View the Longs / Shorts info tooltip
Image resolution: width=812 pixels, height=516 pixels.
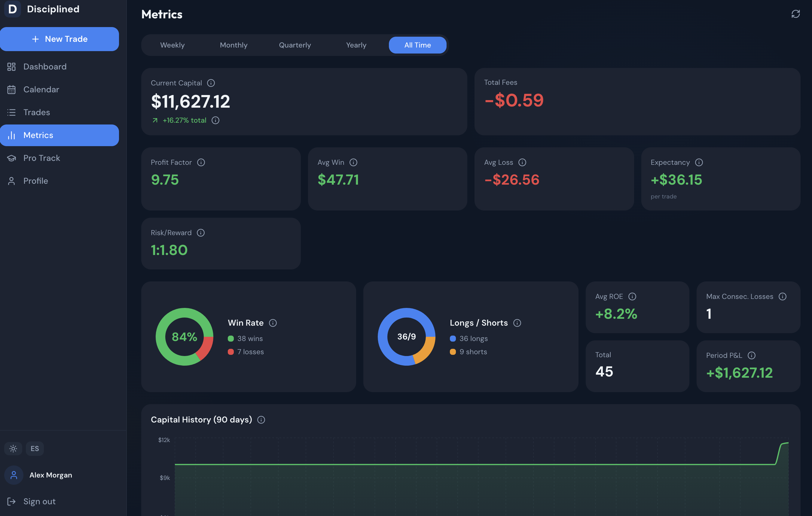click(x=517, y=323)
